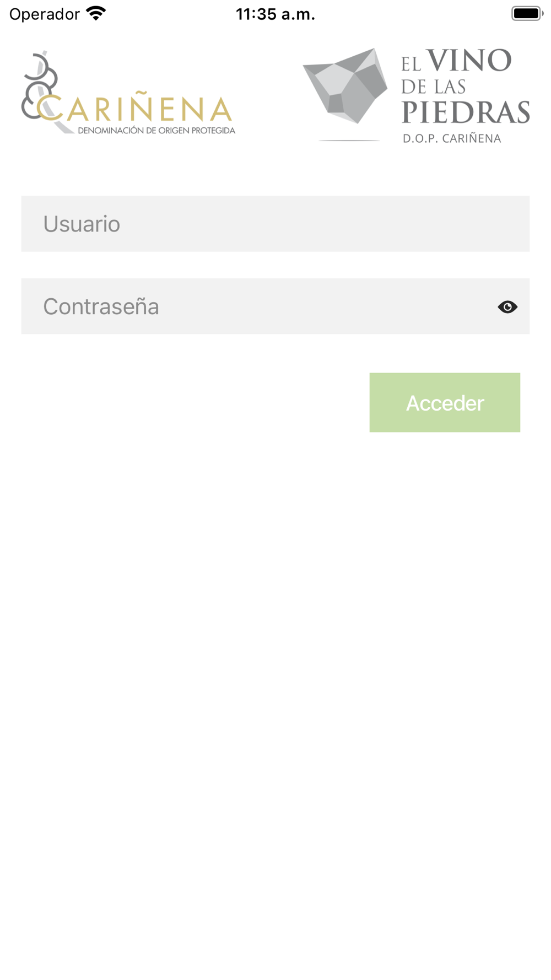Click the DE LAS text in logo

pyautogui.click(x=434, y=87)
